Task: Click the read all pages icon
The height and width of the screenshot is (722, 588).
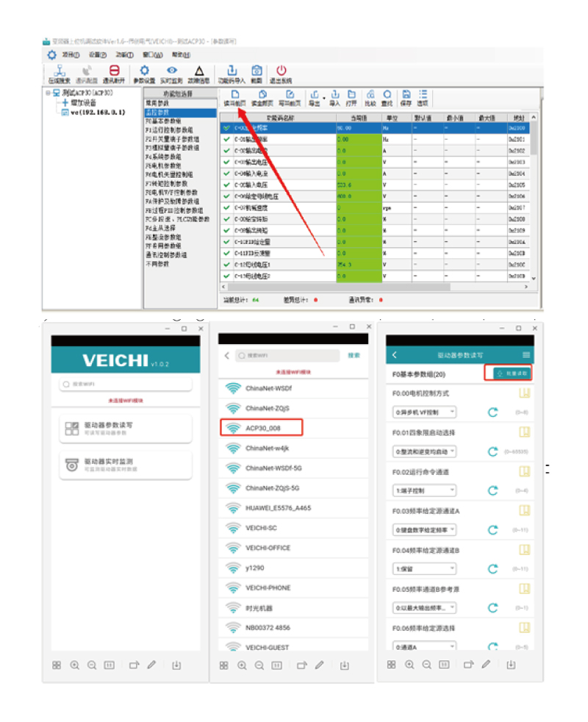Action: (262, 94)
